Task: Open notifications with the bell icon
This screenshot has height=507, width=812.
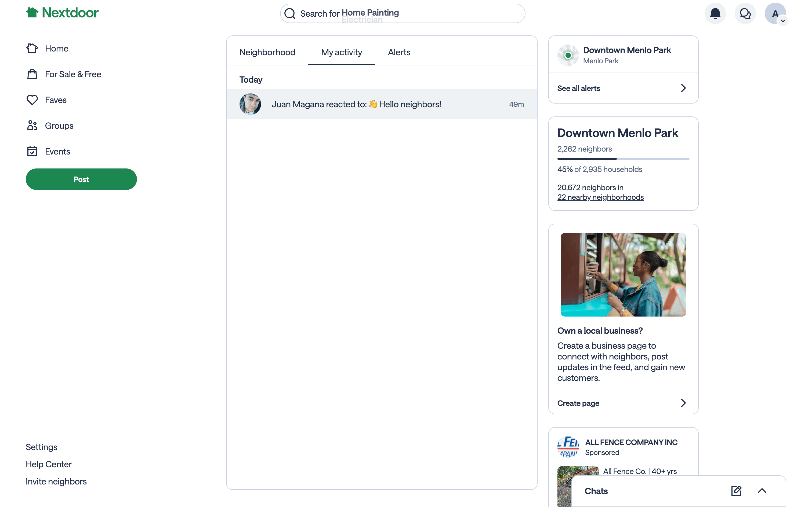Action: point(715,13)
